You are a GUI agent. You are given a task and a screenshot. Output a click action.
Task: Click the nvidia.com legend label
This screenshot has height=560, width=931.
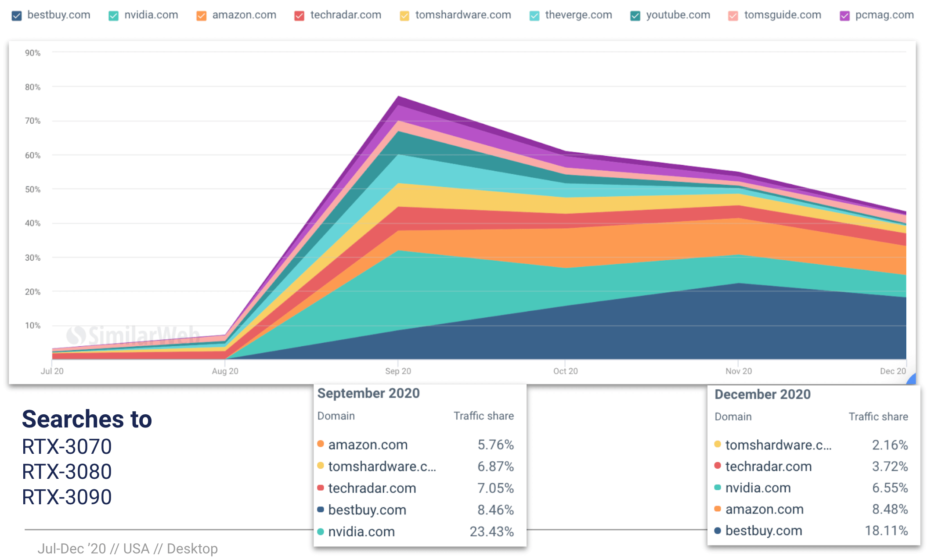click(x=151, y=15)
